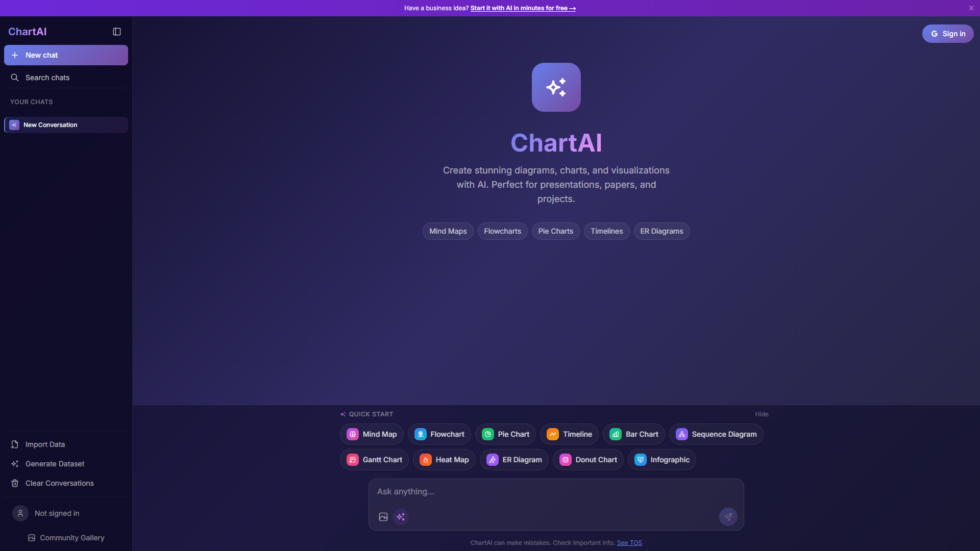Click the ChartAI sidebar logo
Viewport: 980px width, 551px height.
pos(28,32)
